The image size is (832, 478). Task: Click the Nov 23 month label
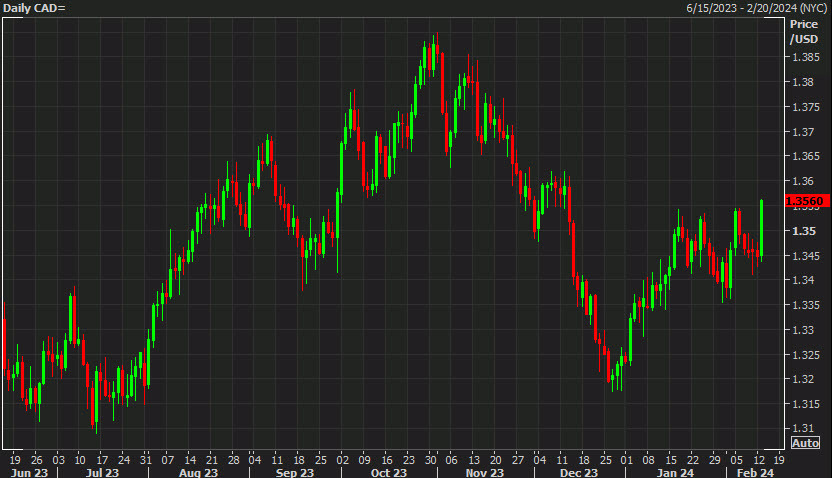pyautogui.click(x=484, y=472)
